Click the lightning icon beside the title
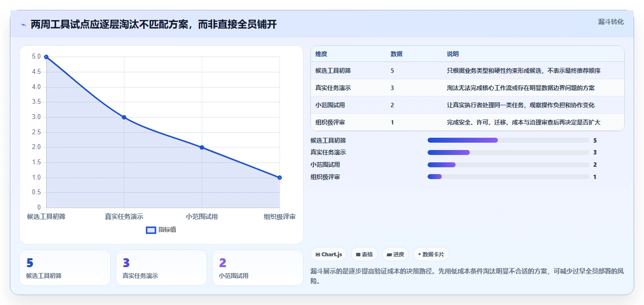 (23, 25)
